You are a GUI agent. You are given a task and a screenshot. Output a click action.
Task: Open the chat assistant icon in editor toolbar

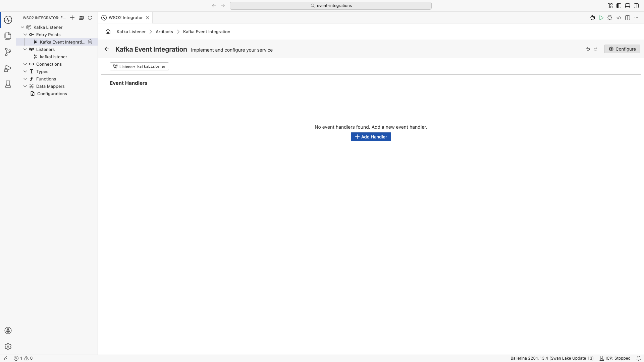(x=593, y=18)
